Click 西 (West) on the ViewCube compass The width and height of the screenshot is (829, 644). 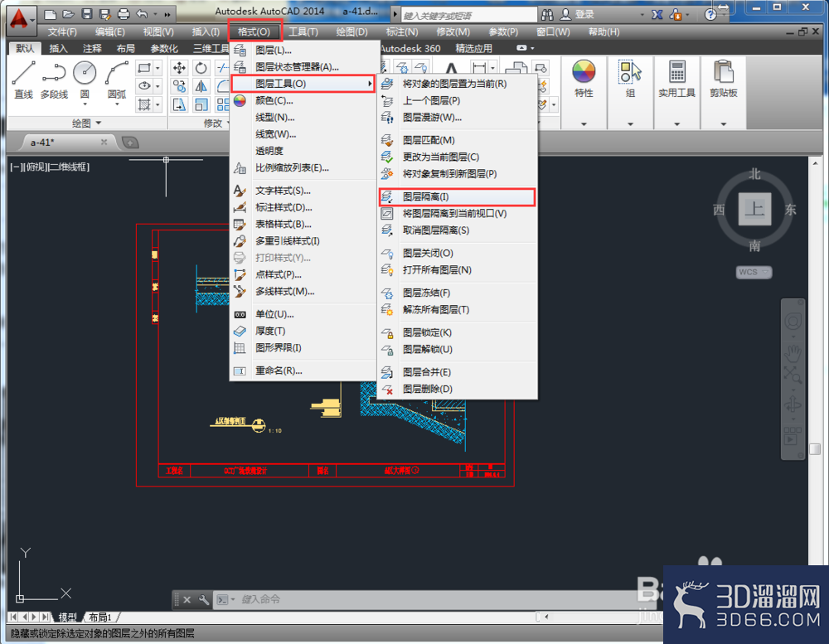tap(719, 210)
